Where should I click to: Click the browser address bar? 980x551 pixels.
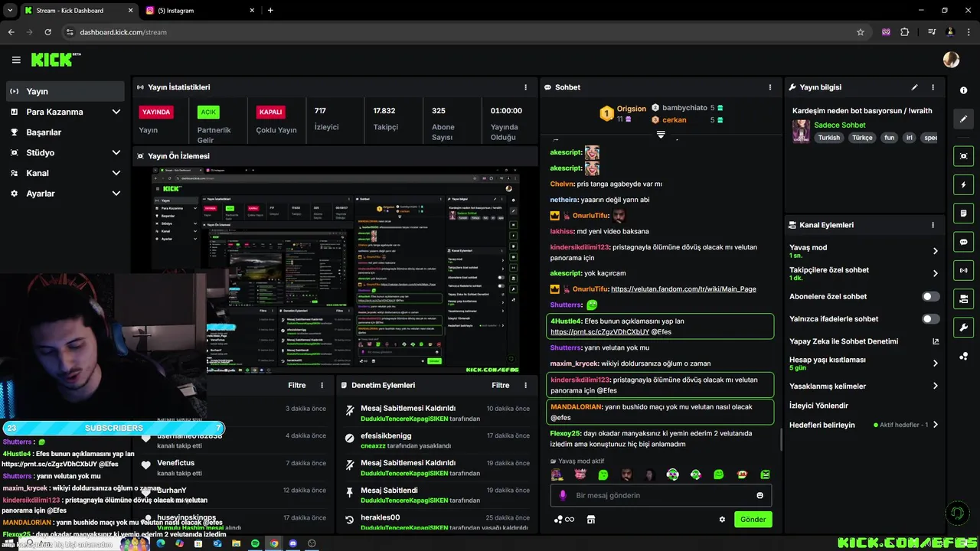tap(459, 32)
